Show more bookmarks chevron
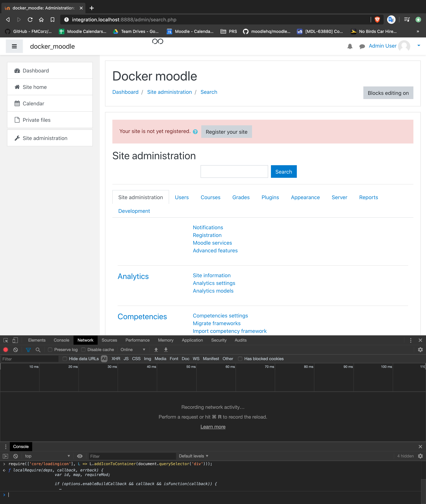Image resolution: width=426 pixels, height=504 pixels. [x=418, y=31]
